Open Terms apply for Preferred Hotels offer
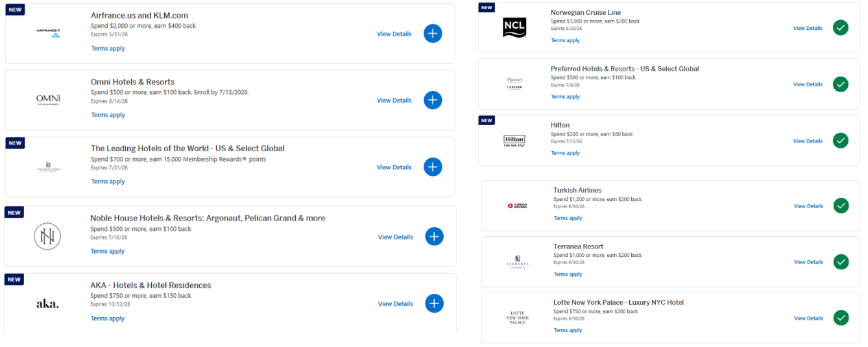 (565, 97)
